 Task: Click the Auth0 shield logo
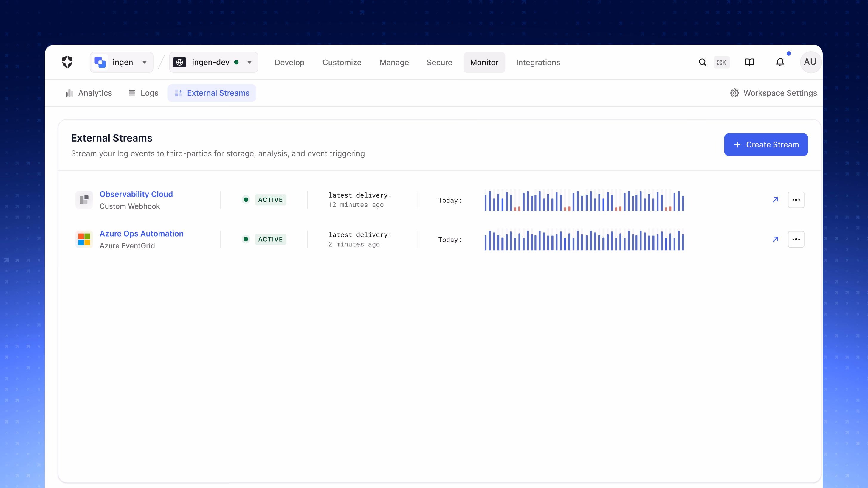pyautogui.click(x=67, y=62)
